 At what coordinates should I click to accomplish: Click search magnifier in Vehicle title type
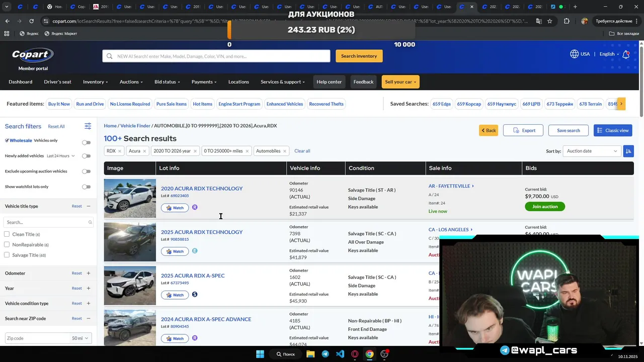[90, 222]
